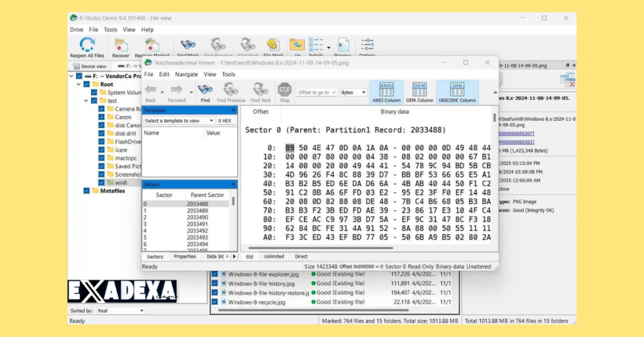Switch to the Properties tab
Screen dimensions: 644x337
pyautogui.click(x=184, y=257)
